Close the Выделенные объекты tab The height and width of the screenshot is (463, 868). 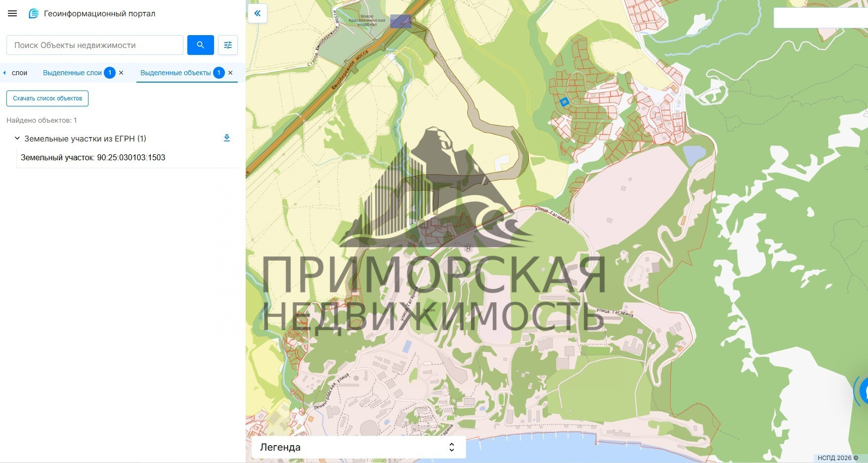pos(230,73)
